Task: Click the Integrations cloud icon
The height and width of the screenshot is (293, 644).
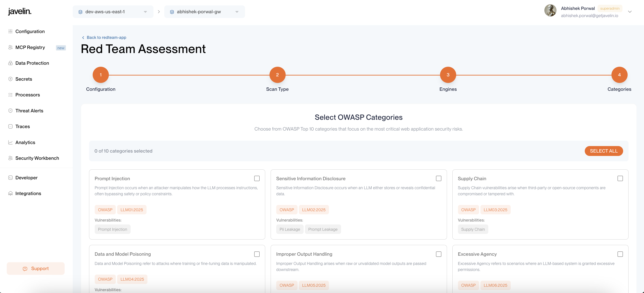Action: pos(10,193)
